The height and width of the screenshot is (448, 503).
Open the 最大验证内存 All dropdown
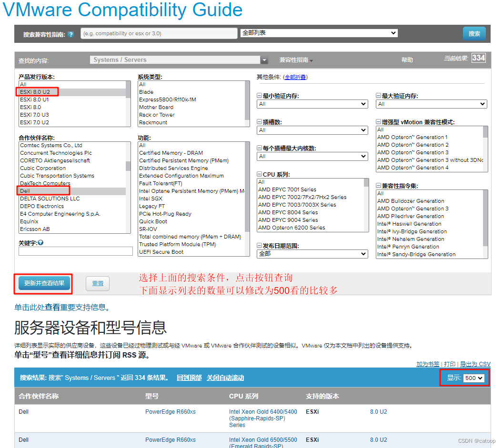432,104
